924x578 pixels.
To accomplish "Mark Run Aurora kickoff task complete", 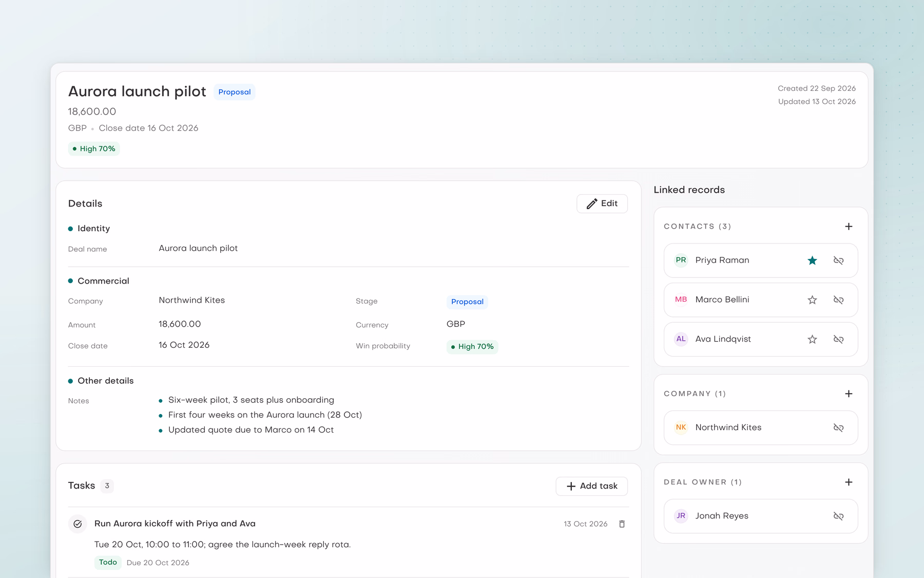I will pos(78,524).
